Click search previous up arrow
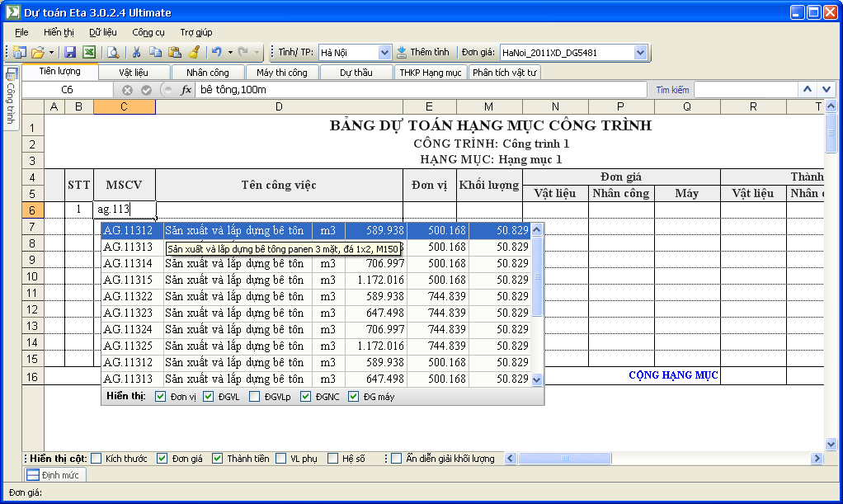 (x=808, y=89)
